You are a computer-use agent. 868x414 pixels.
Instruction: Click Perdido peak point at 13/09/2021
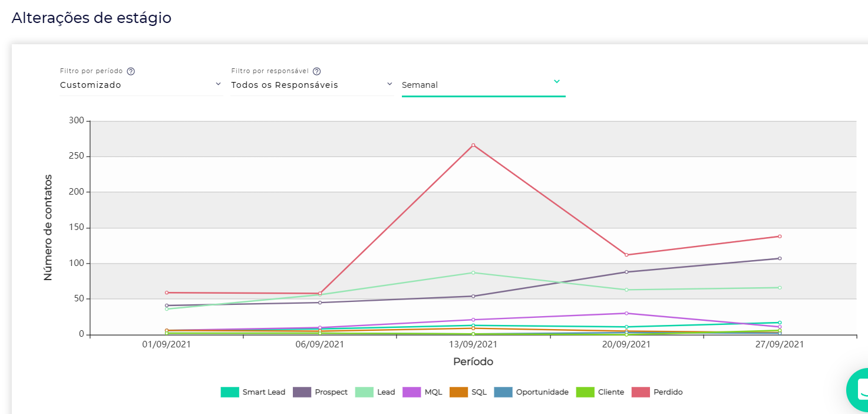tap(473, 145)
